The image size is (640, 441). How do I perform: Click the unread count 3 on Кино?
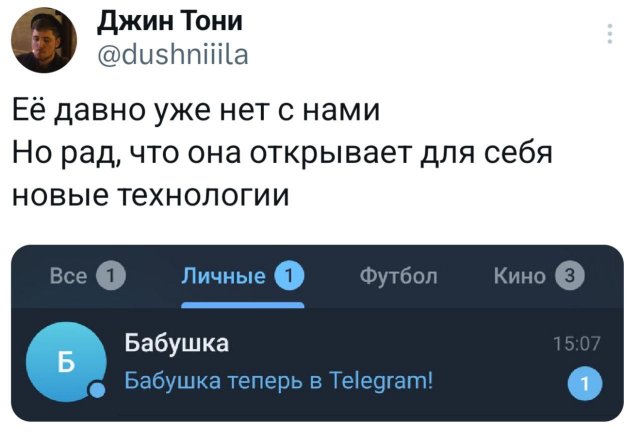point(569,276)
